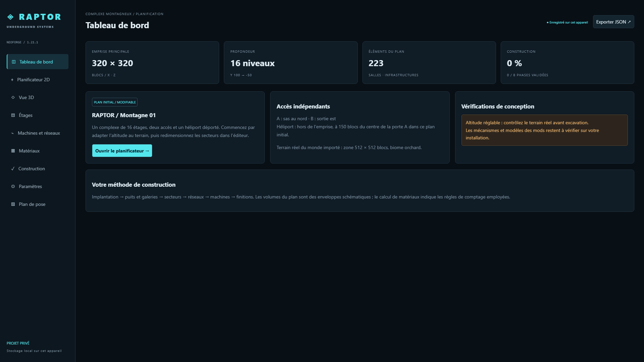
Task: Click the 'Accès indépendants' heading
Action: pyautogui.click(x=303, y=106)
